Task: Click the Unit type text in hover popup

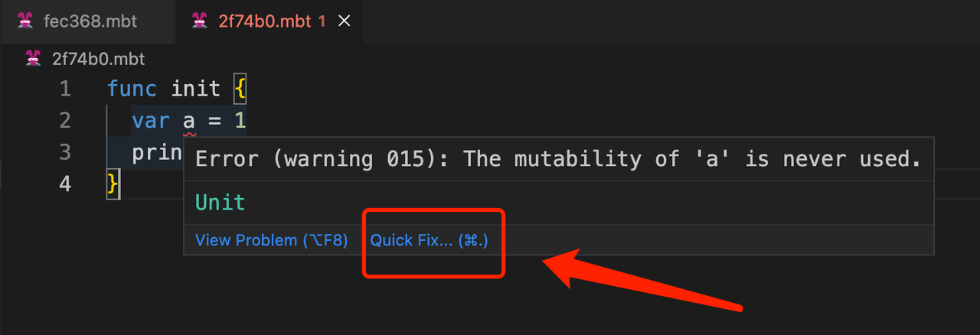Action: tap(220, 203)
